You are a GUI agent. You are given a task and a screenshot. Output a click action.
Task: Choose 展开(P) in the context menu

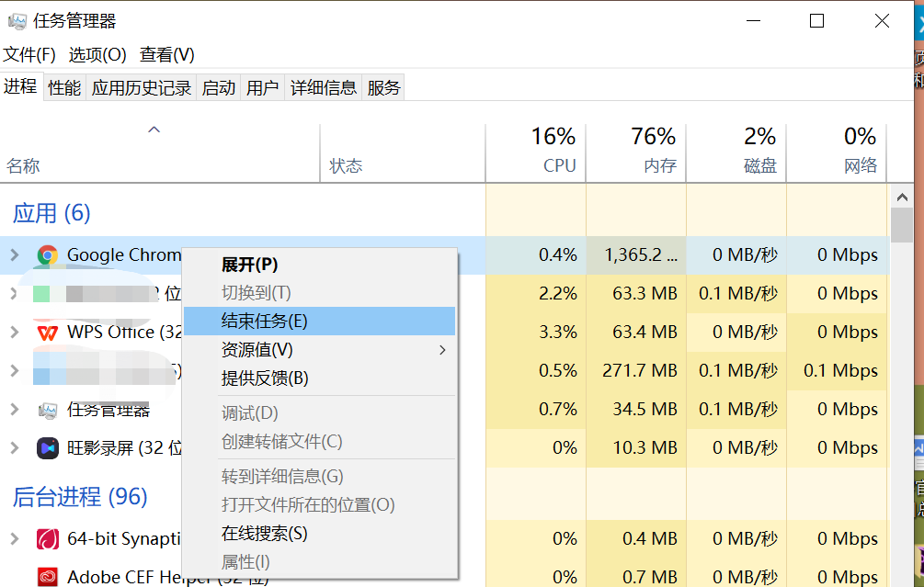[x=319, y=265]
